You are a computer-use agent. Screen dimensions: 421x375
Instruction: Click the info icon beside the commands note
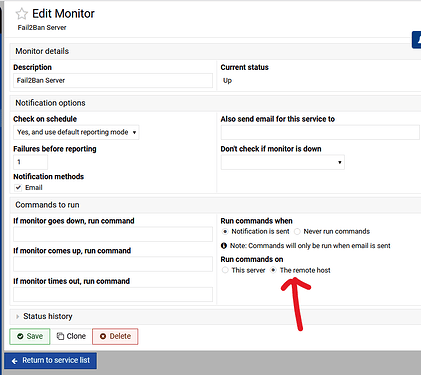coord(224,246)
